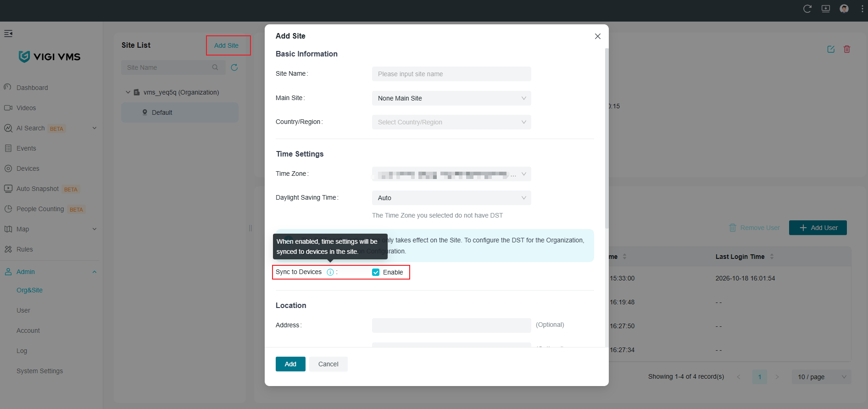Toggle the Sync to Devices Enable checkbox
The image size is (868, 409).
pos(376,272)
